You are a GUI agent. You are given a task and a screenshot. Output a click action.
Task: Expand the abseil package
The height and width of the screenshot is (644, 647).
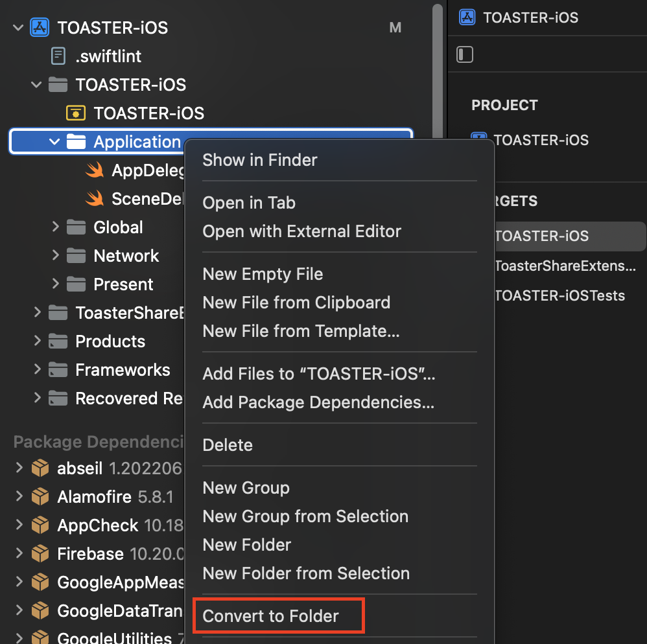click(x=19, y=467)
